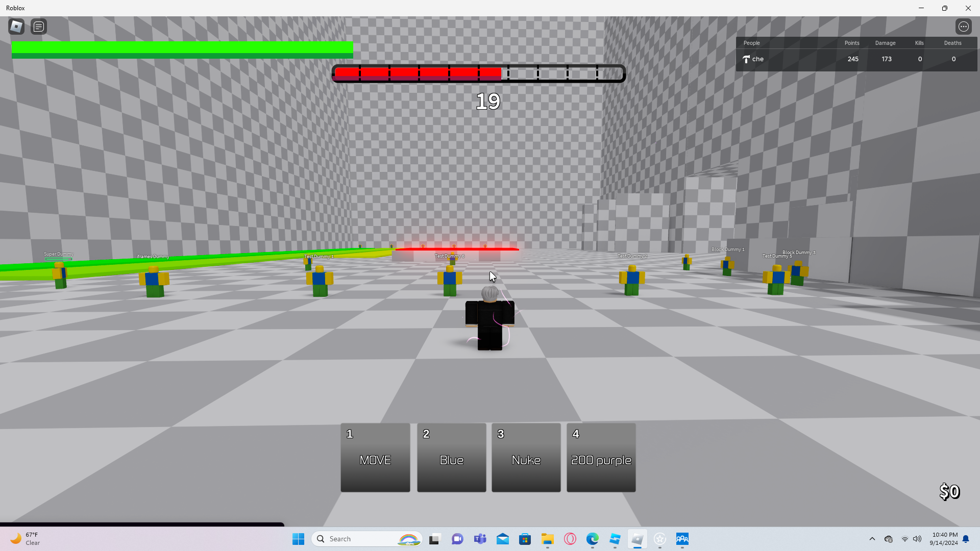Select the Blue ability slot
This screenshot has width=980, height=551.
[x=451, y=458]
